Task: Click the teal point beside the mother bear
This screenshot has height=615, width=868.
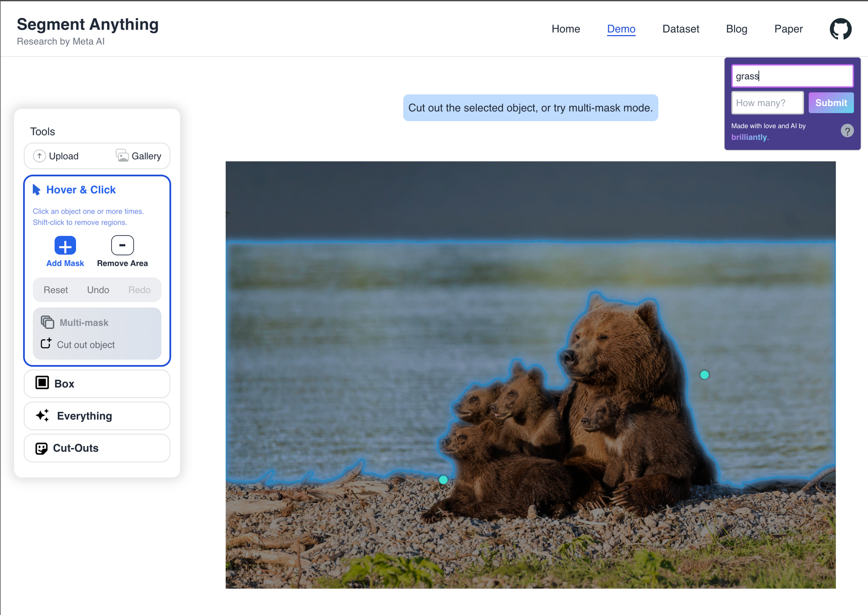Action: click(x=704, y=375)
